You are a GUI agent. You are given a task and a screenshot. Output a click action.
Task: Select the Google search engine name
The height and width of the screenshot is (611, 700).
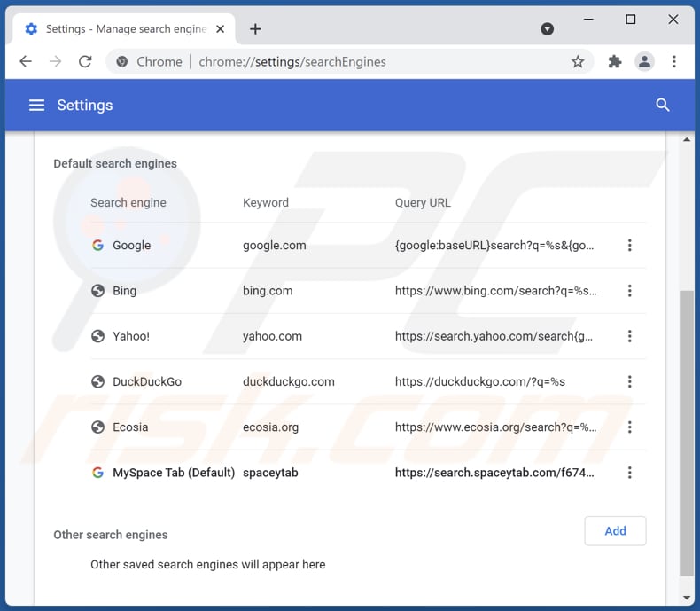132,246
